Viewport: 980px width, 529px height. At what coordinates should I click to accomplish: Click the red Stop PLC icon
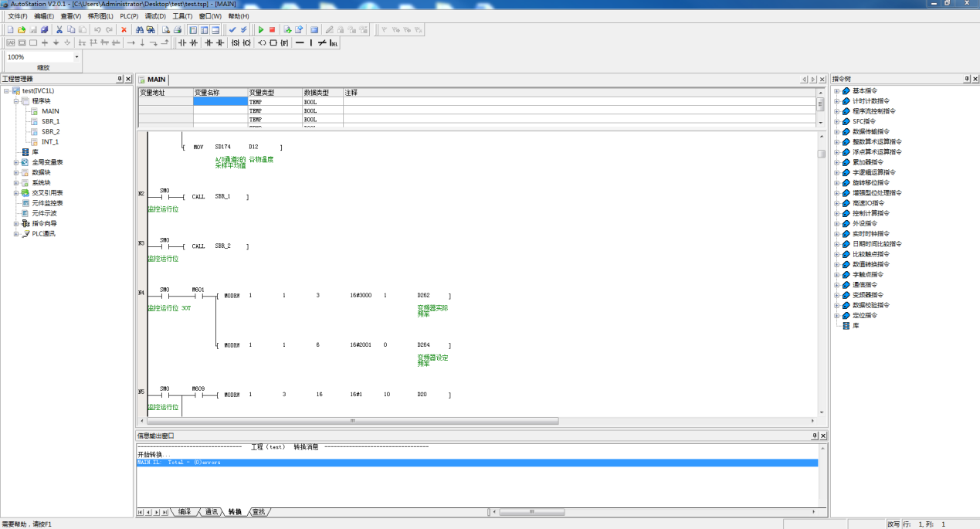tap(272, 30)
